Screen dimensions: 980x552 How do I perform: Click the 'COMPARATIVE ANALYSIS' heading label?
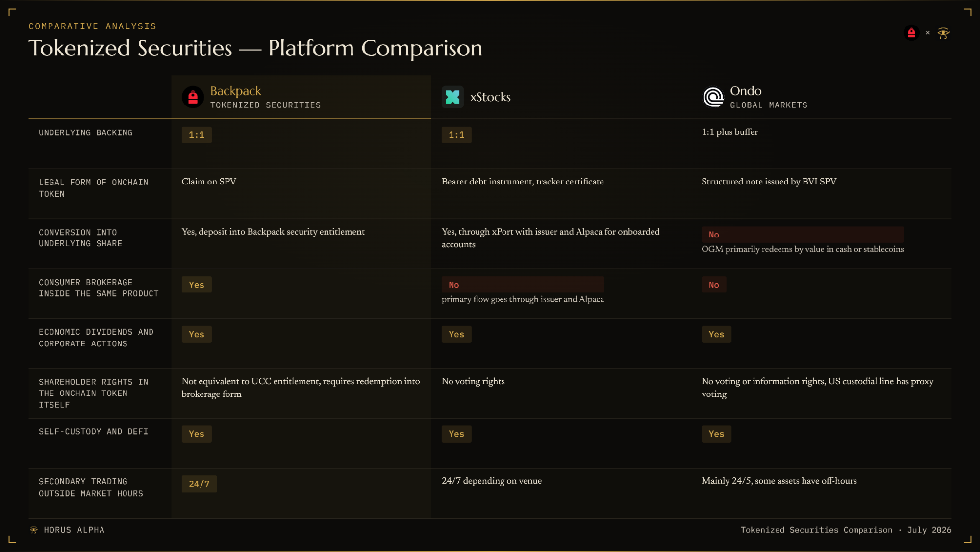click(x=92, y=26)
